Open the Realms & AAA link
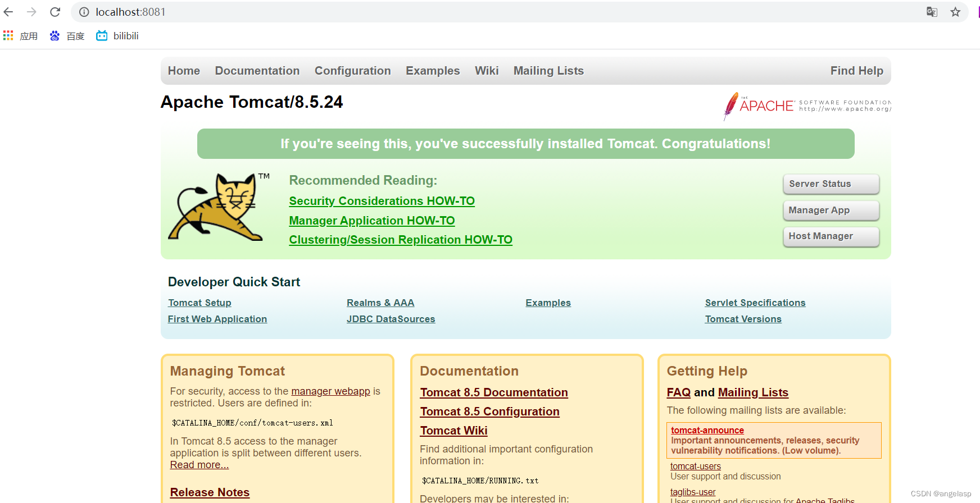This screenshot has height=503, width=980. [380, 303]
